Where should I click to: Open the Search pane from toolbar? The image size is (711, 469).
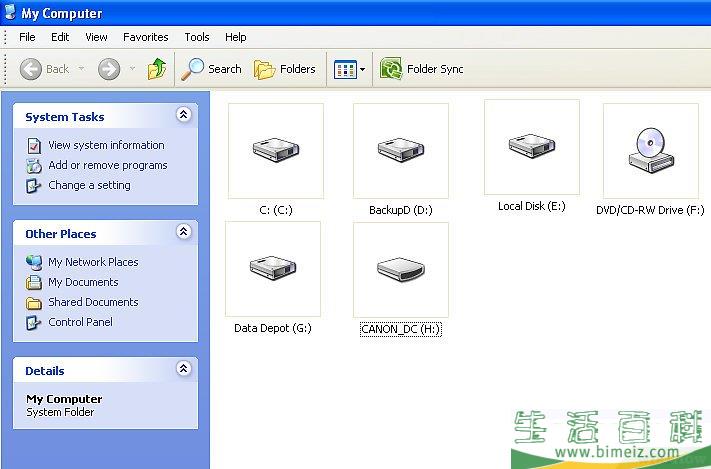(x=211, y=69)
